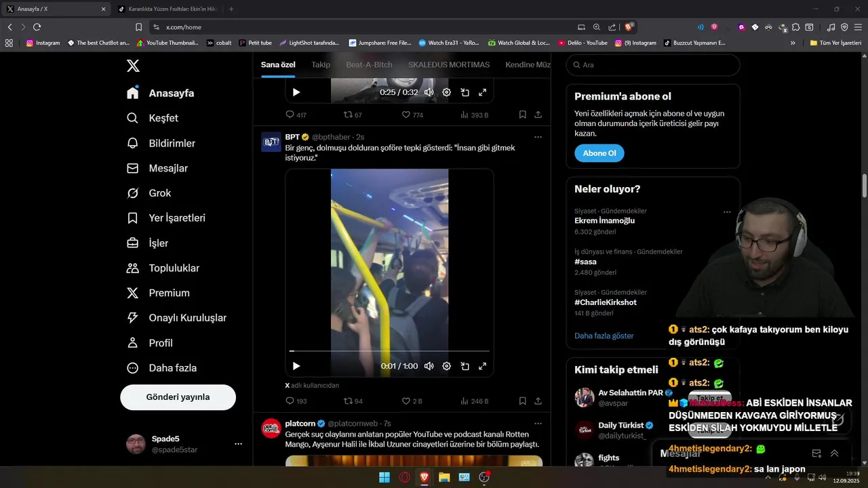Share the BPT post
868x488 pixels.
pyautogui.click(x=538, y=401)
